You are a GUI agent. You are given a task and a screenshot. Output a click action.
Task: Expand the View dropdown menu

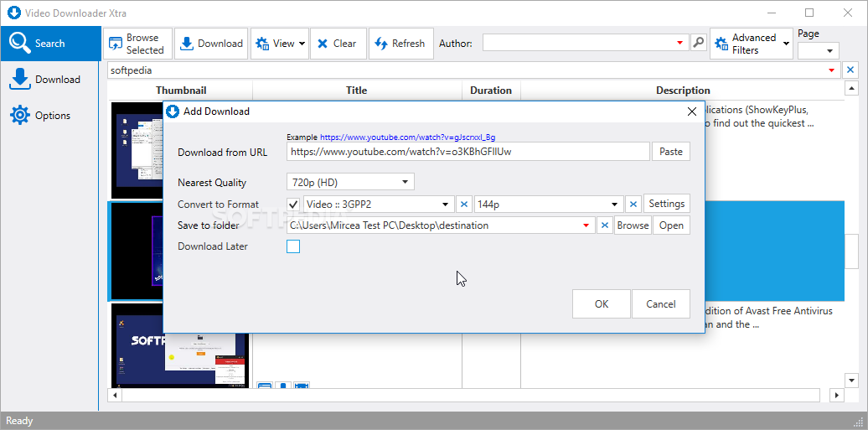point(280,44)
